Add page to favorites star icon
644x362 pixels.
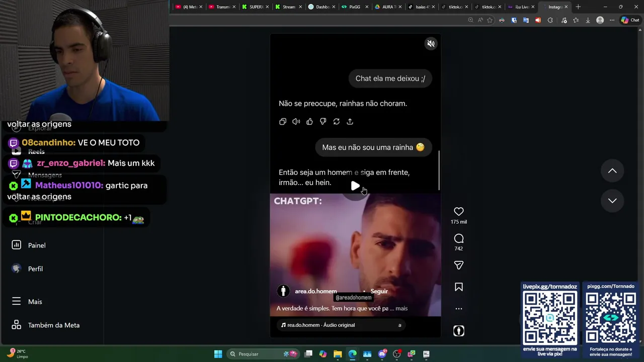pos(490,20)
